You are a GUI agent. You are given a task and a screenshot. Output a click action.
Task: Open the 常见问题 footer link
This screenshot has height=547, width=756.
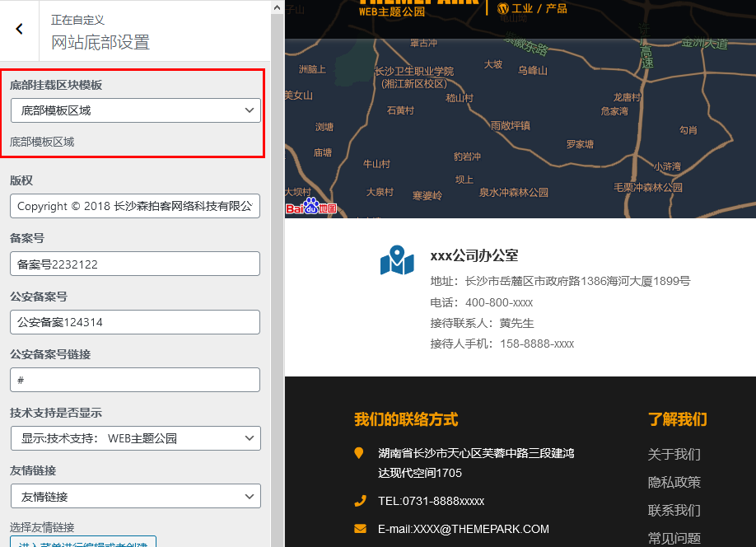(672, 538)
